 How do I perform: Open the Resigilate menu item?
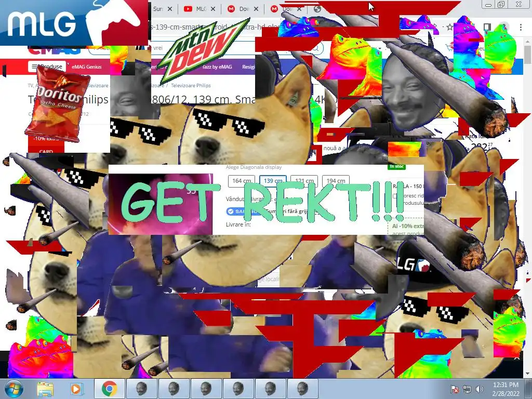click(248, 67)
